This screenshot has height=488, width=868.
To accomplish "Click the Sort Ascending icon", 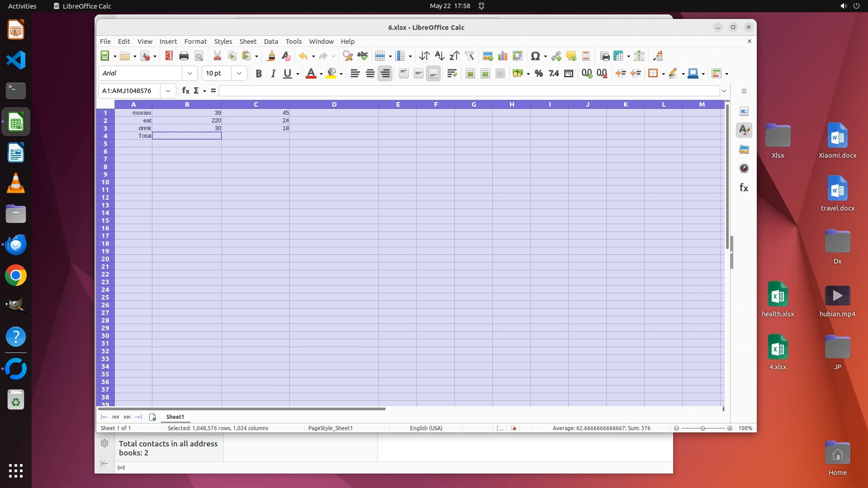I will click(x=439, y=56).
